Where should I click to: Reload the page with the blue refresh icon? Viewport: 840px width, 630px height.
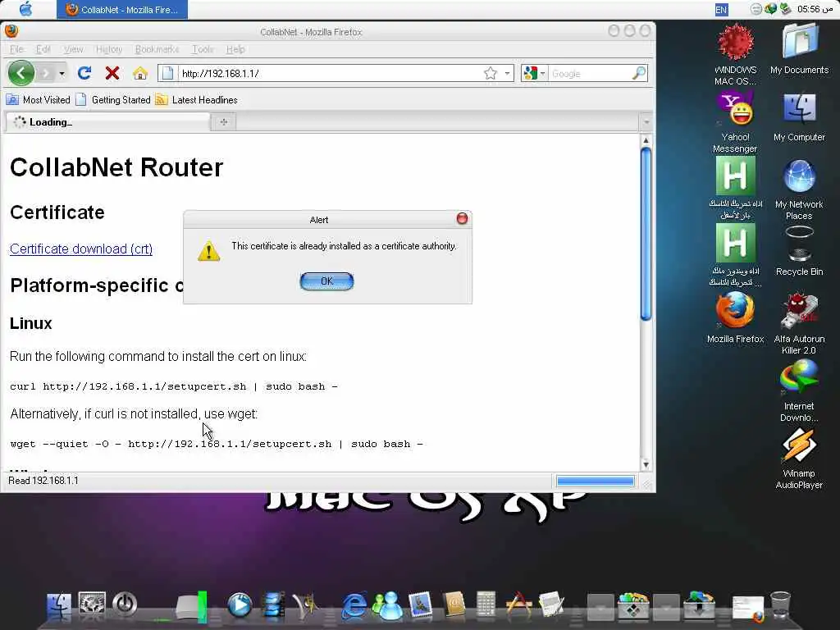(x=84, y=73)
